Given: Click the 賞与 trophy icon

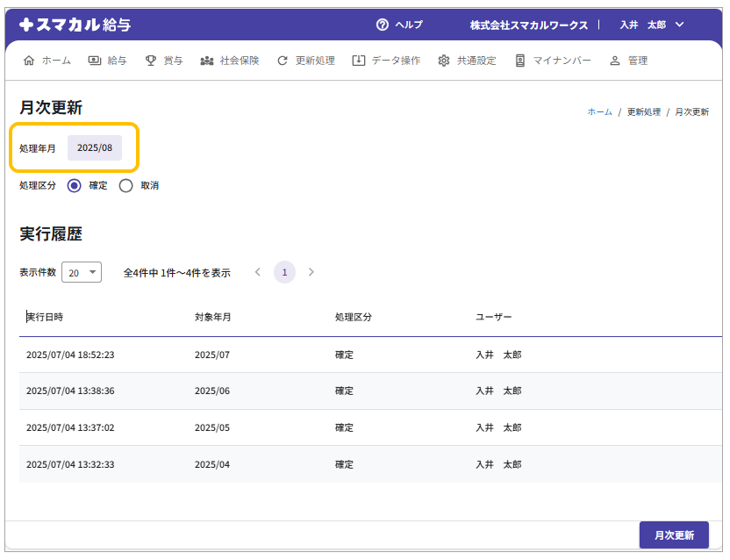Looking at the screenshot, I should [151, 61].
